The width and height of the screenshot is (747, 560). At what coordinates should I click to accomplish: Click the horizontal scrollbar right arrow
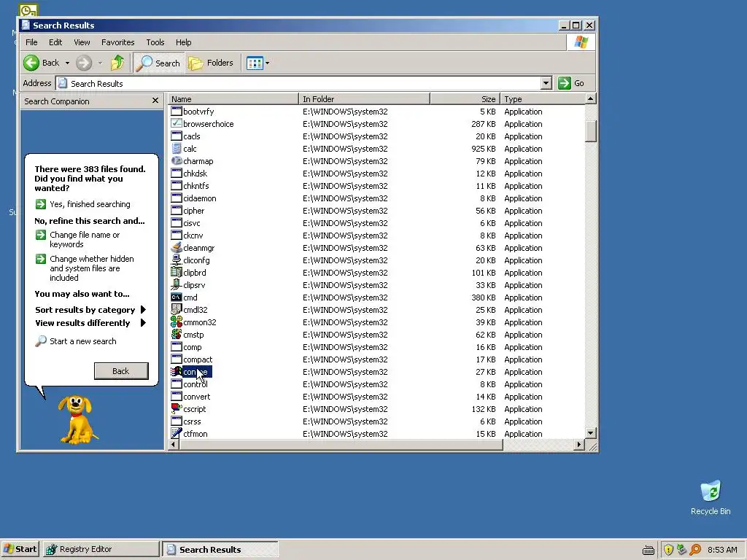578,444
